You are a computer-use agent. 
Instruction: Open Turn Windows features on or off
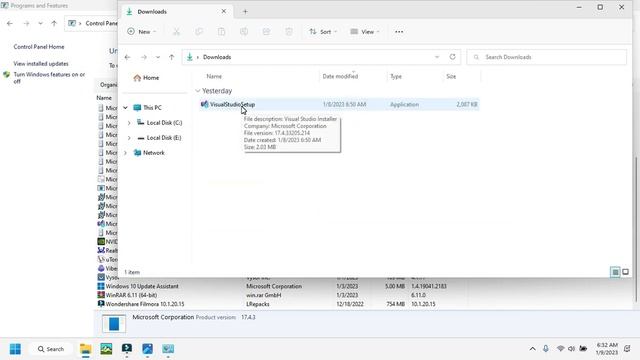coord(49,78)
